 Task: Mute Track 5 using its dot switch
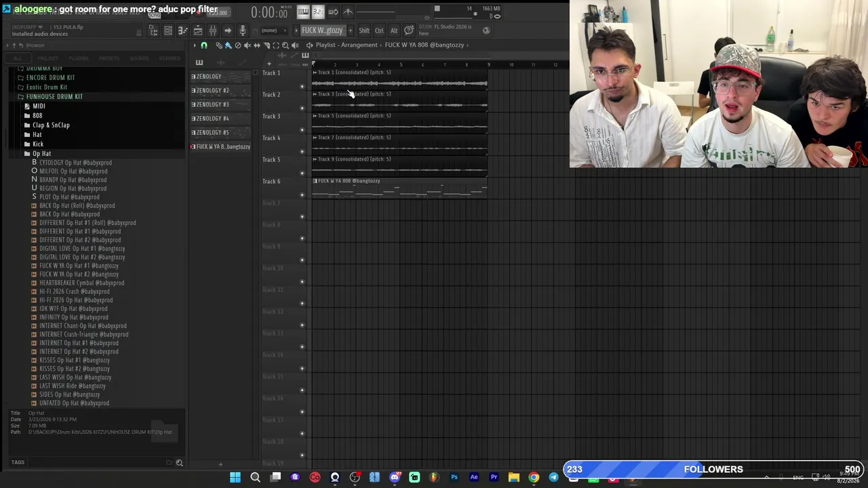click(302, 173)
